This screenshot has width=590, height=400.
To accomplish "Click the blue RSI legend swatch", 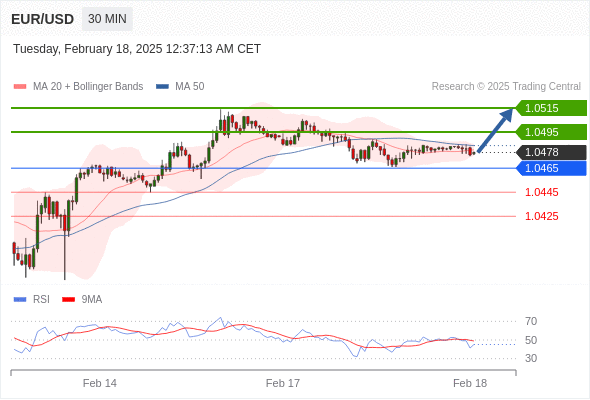I will coord(20,300).
